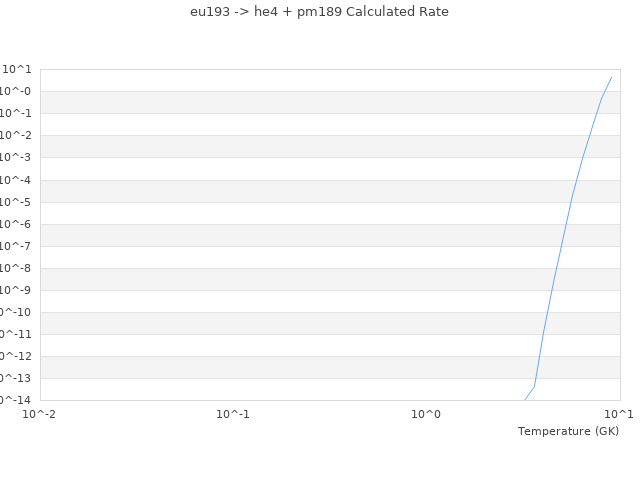The height and width of the screenshot is (480, 640).
Task: Select the 10^-0 y-axis tick label
Action: tap(16, 91)
